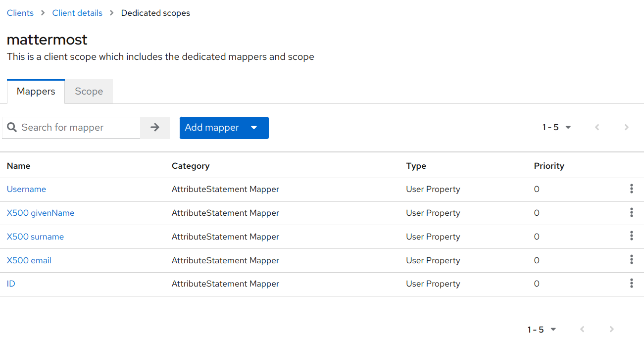Navigate to Clients via breadcrumb
This screenshot has width=644, height=340.
[20, 12]
